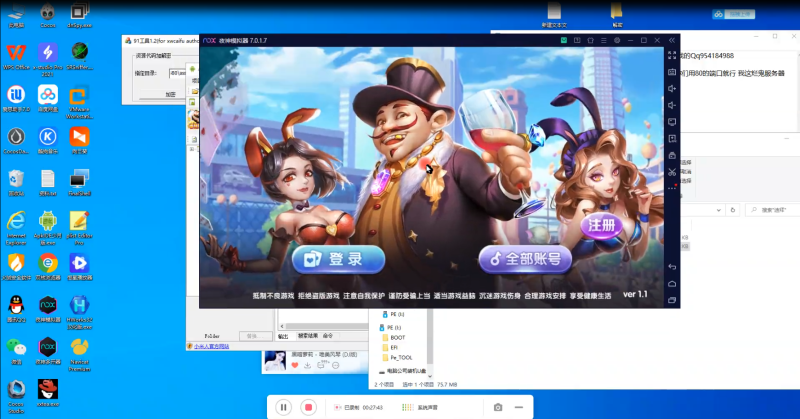Viewport: 800px width, 419px height.
Task: Click the help icon in Nox title bar
Action: click(577, 40)
